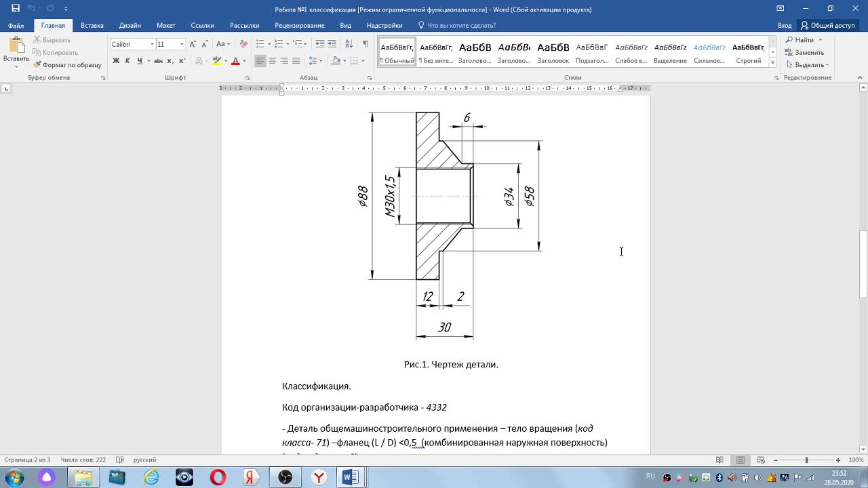
Task: Toggle center text alignment
Action: click(x=273, y=61)
